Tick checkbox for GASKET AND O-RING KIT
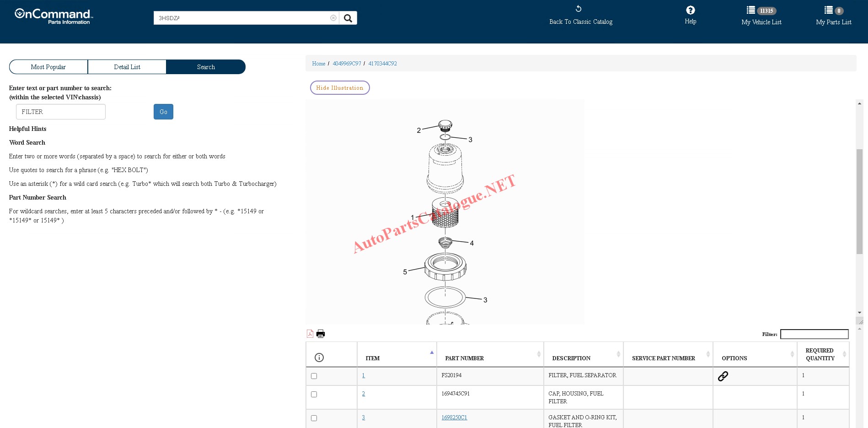 314,418
